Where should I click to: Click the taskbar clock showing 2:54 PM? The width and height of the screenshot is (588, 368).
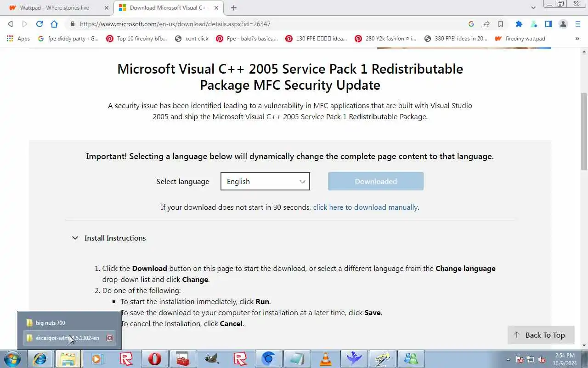pos(565,359)
